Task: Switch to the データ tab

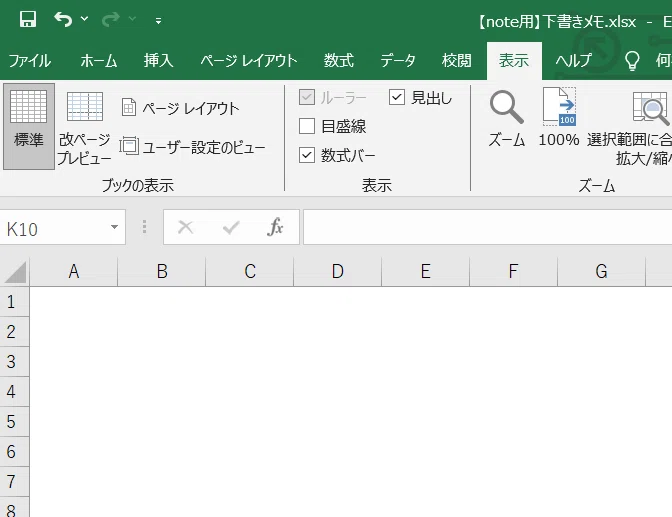Action: [398, 60]
